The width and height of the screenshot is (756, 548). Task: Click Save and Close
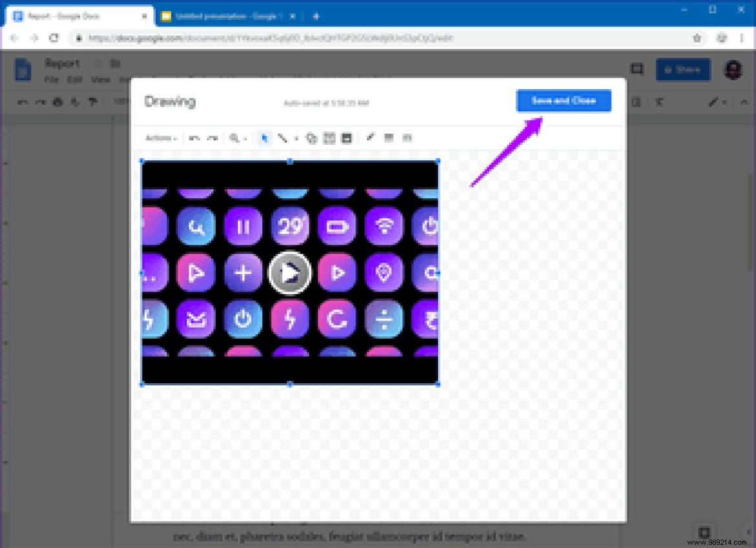click(563, 101)
